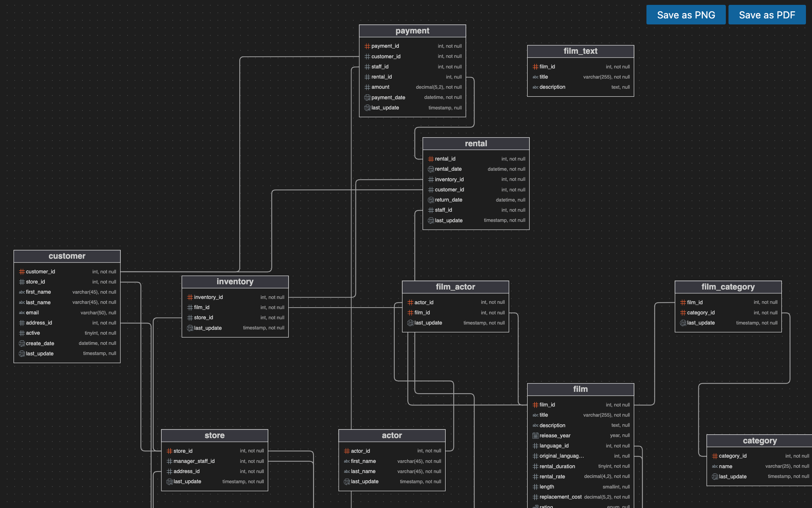Click the key icon beside category_id in film_category

683,313
